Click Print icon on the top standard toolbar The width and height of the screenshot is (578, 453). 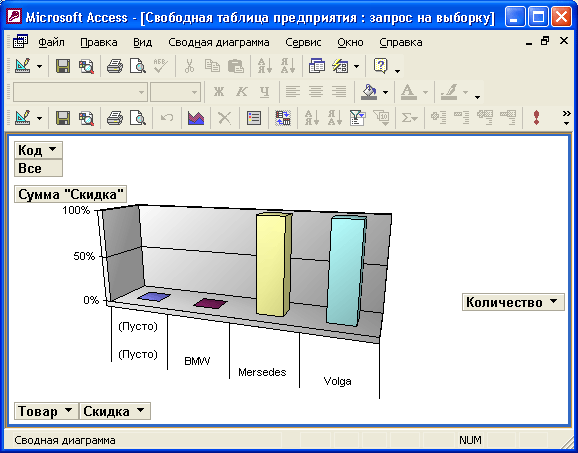115,66
